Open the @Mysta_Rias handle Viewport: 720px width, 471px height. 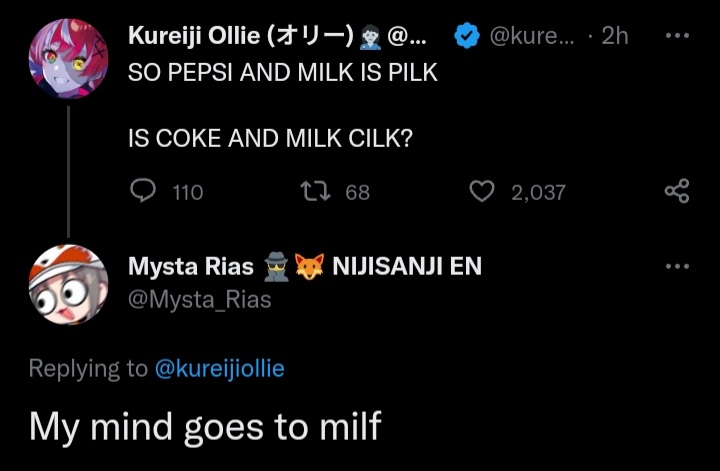click(x=199, y=299)
